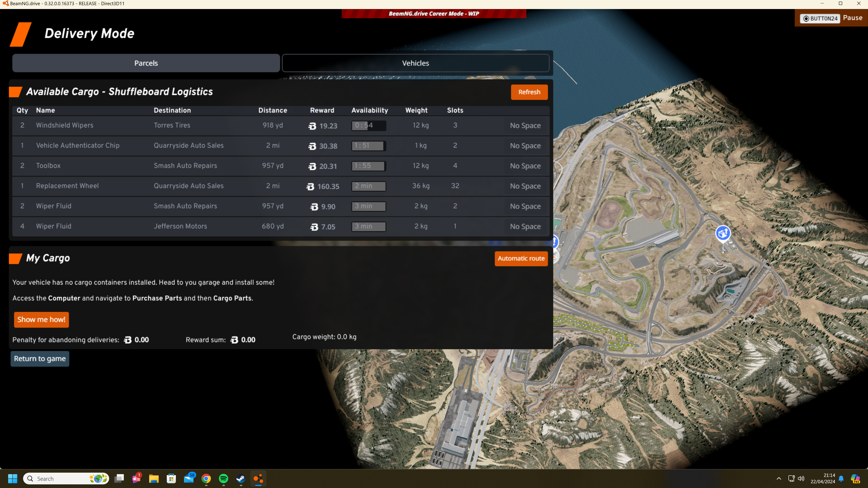The height and width of the screenshot is (488, 868).
Task: Open Teams icon with notification badge
Action: pos(137,479)
